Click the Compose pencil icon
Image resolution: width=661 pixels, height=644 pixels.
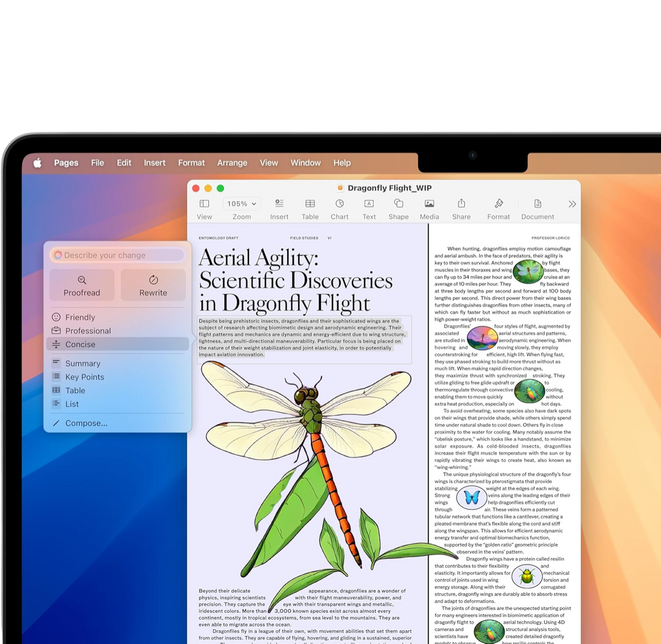click(x=56, y=423)
